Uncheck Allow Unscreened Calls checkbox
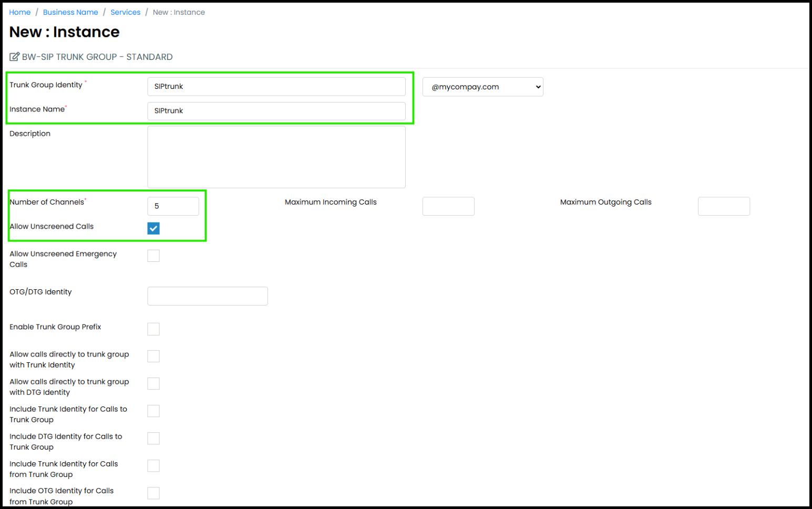This screenshot has height=509, width=812. pyautogui.click(x=153, y=228)
